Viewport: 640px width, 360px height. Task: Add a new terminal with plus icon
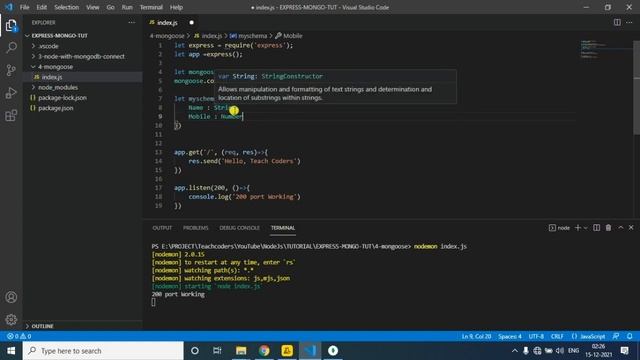[x=578, y=228]
